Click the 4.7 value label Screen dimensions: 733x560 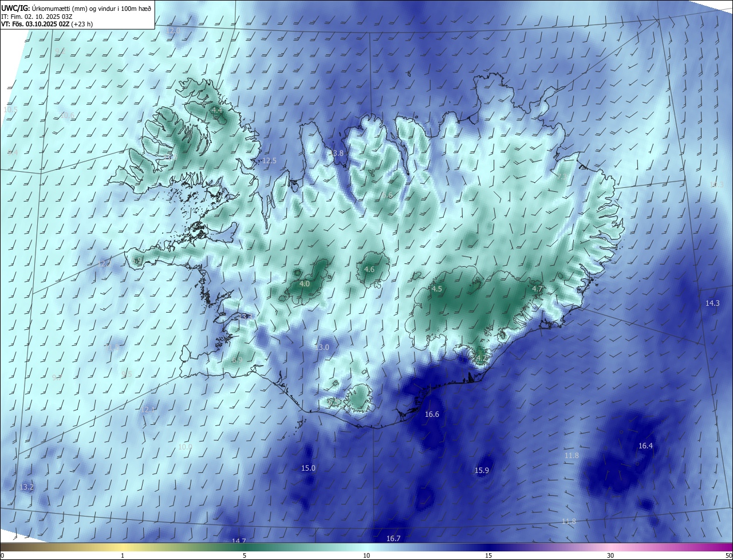[x=537, y=289]
